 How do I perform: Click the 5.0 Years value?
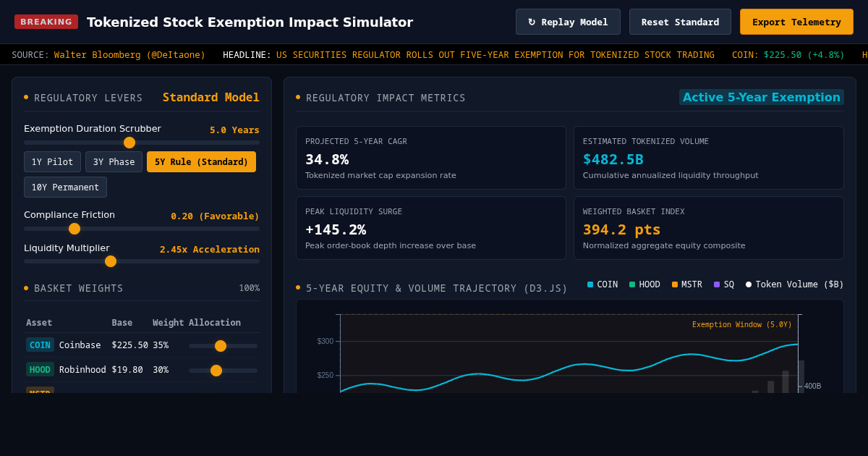coord(234,130)
